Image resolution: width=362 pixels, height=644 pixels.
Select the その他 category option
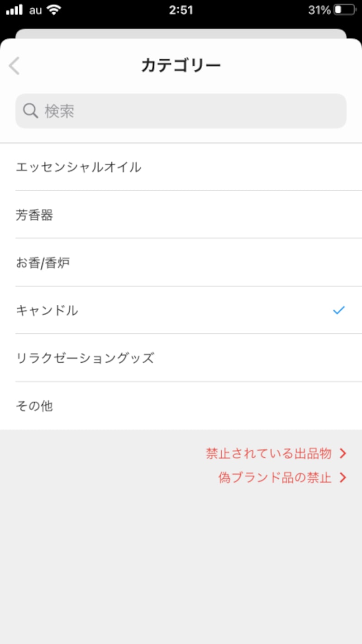coord(34,406)
